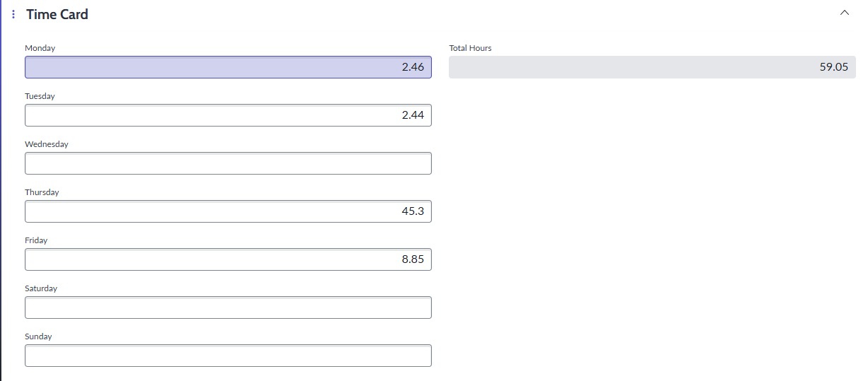Click the Tuesday hours input box
Image resolution: width=868 pixels, height=381 pixels.
[228, 115]
